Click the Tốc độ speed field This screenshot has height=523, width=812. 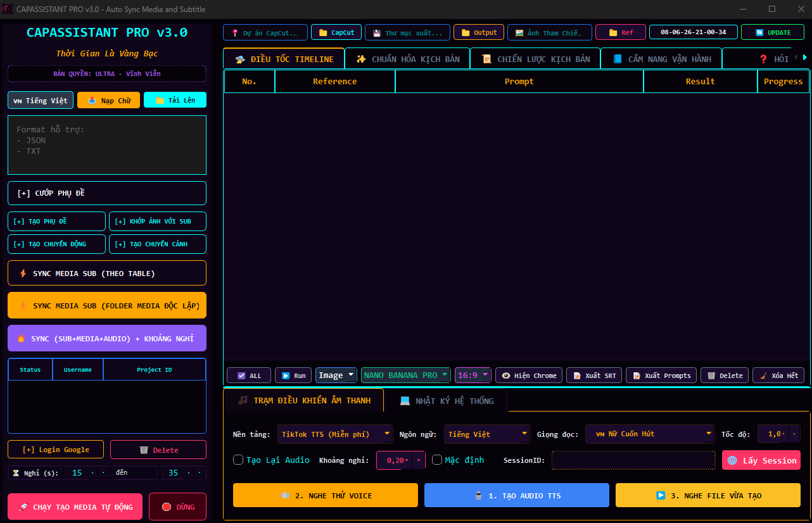pyautogui.click(x=778, y=434)
